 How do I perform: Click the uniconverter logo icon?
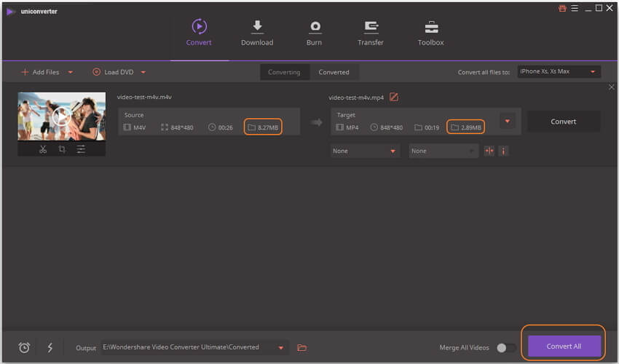click(x=11, y=12)
